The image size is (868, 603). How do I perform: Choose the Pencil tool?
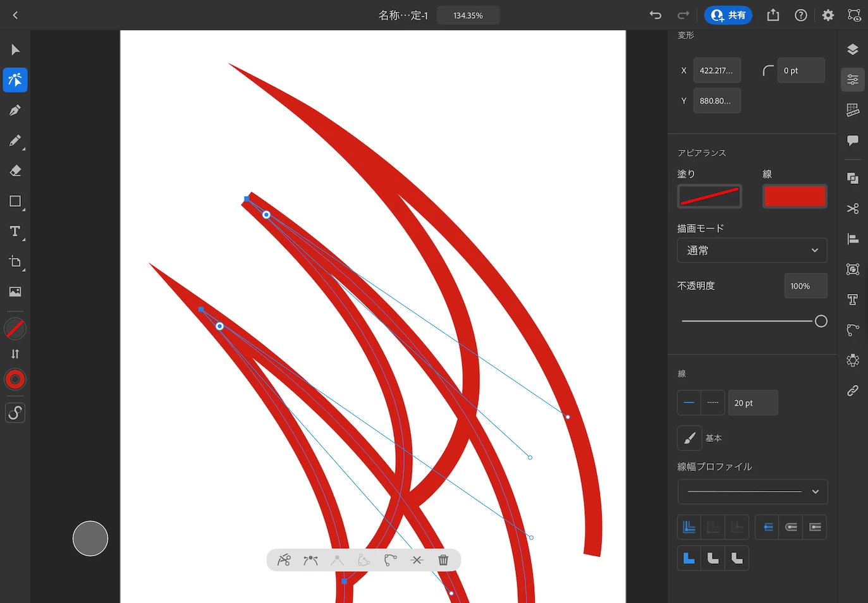(x=15, y=140)
